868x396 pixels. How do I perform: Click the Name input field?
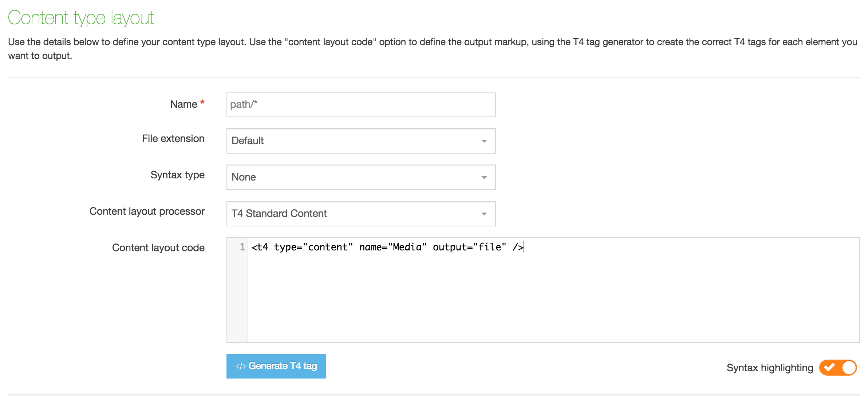360,105
